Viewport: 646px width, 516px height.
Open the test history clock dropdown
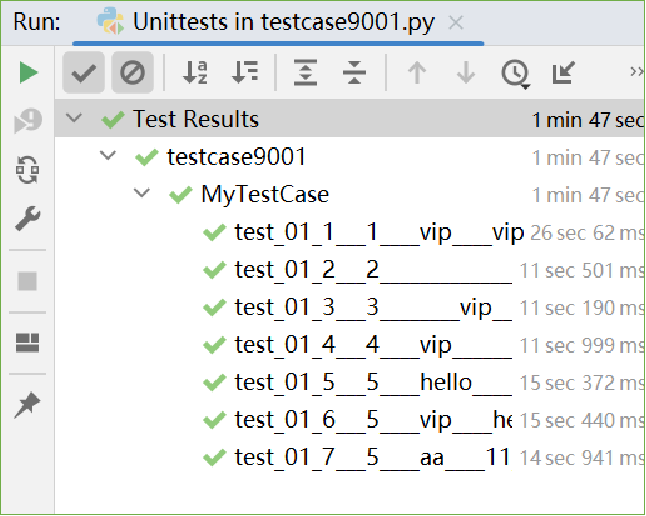coord(515,72)
